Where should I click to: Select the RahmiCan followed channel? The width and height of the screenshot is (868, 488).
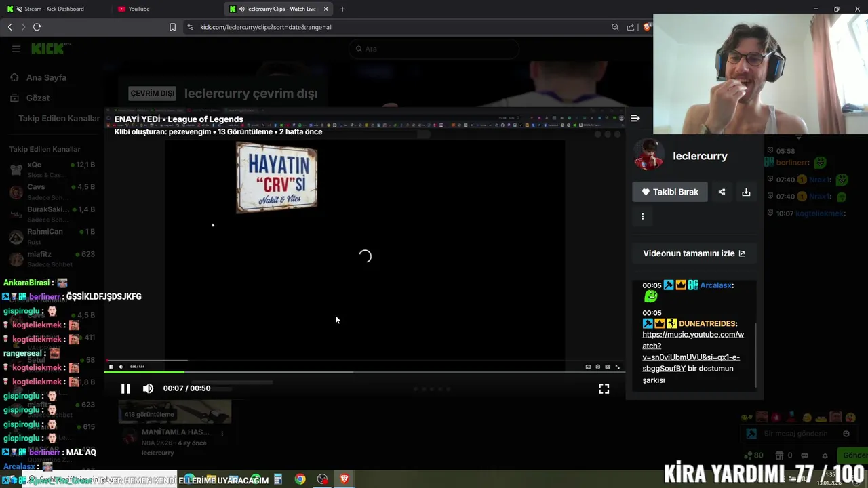(53, 236)
